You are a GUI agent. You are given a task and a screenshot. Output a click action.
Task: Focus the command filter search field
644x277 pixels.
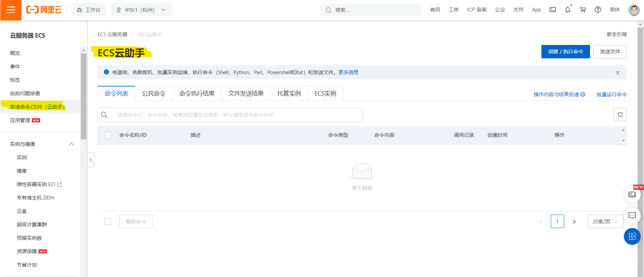tap(230, 115)
